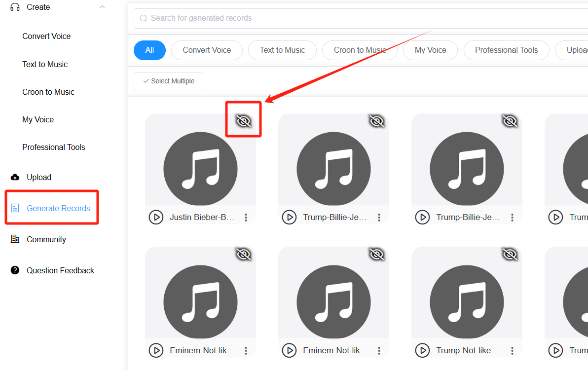The height and width of the screenshot is (370, 588).
Task: Focus the generated records search field
Action: click(x=361, y=18)
